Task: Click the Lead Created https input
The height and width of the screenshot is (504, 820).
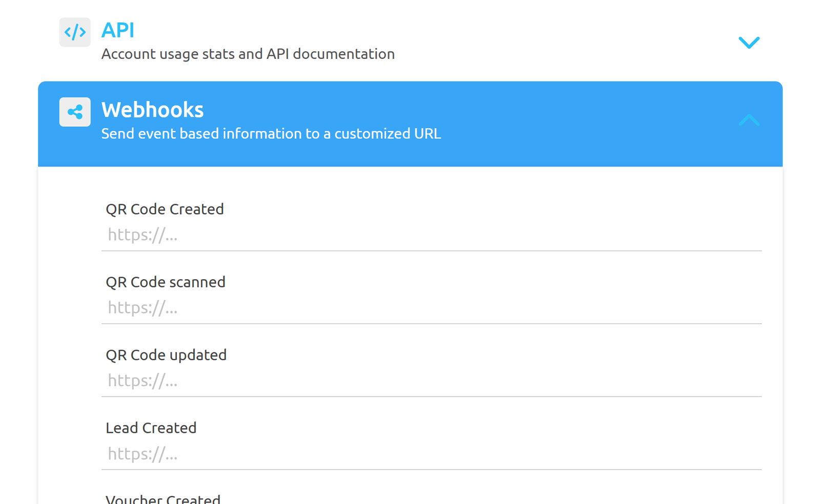Action: [430, 454]
